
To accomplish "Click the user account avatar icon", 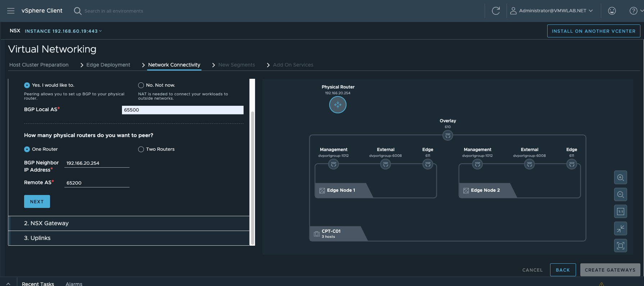I will pos(513,11).
